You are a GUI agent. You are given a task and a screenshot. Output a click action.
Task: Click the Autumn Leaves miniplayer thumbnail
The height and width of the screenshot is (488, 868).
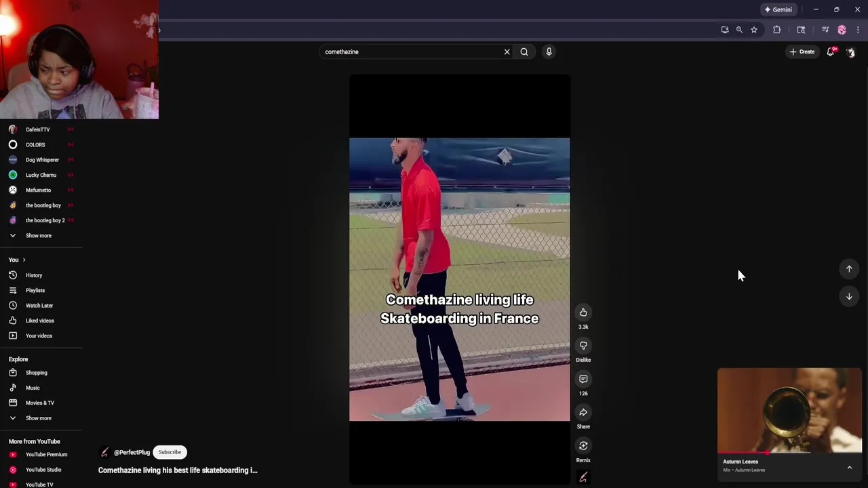coord(789,410)
